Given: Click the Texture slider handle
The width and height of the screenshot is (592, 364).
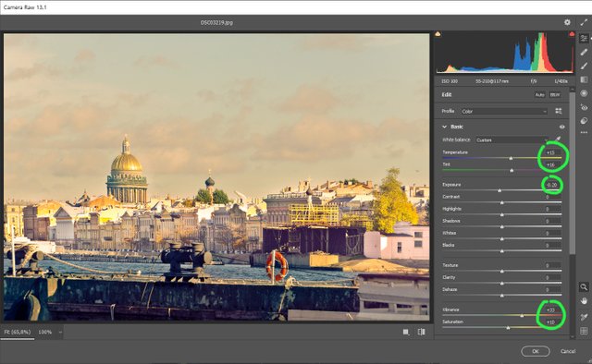Looking at the screenshot, I should pos(501,272).
